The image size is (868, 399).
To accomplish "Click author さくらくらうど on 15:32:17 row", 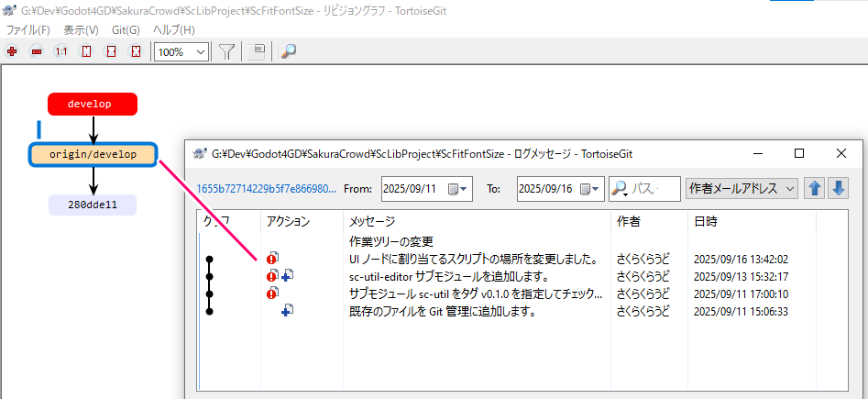I will [x=643, y=276].
